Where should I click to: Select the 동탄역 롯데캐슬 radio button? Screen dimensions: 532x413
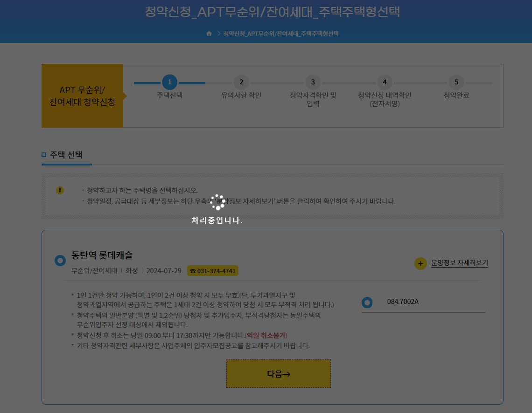pos(60,261)
